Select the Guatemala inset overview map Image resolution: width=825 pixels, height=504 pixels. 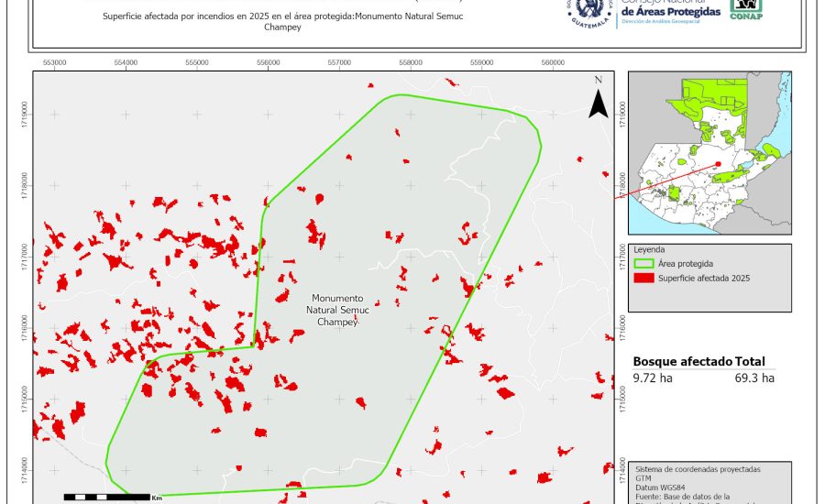click(x=709, y=153)
